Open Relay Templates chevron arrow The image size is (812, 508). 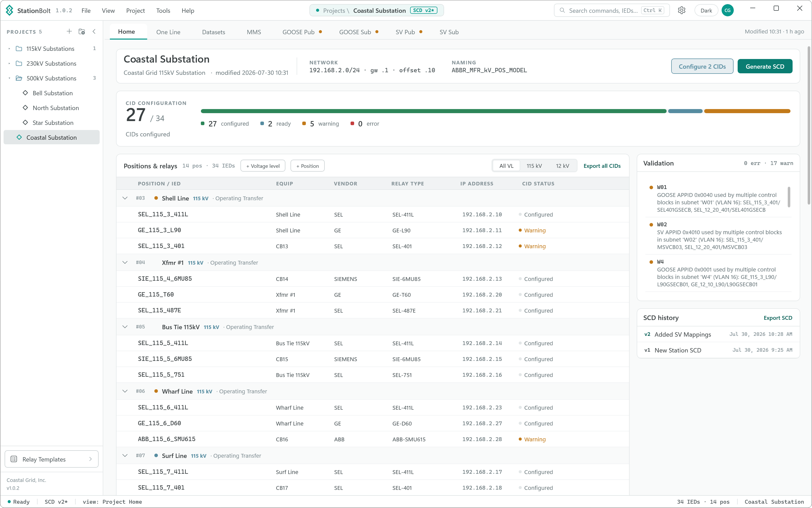[90, 459]
